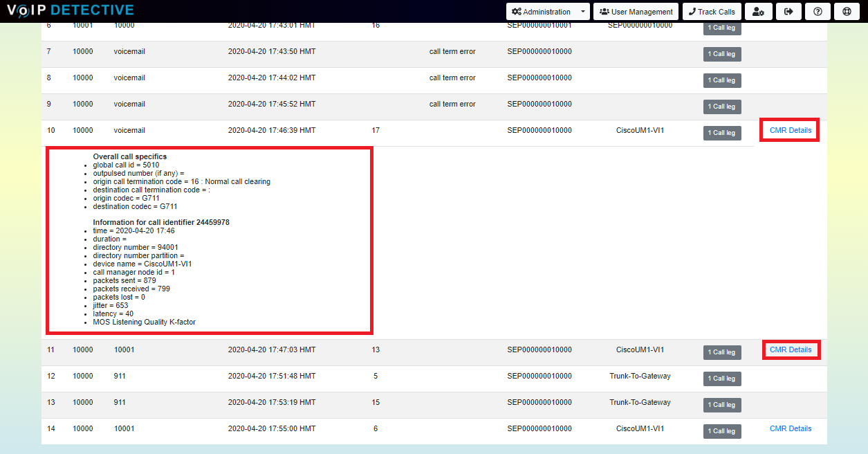Click 1 Call leg on row 11
Screen dimensions: 868x454
[x=722, y=352]
